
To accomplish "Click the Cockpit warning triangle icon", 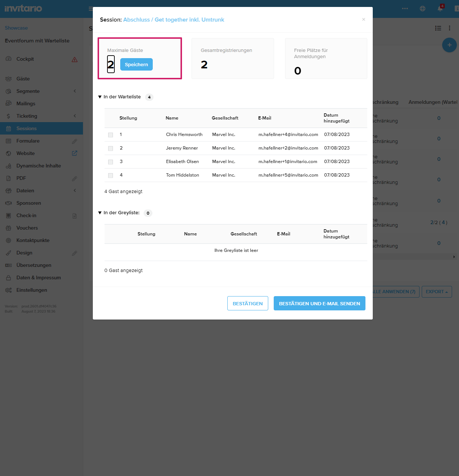I will tap(75, 60).
